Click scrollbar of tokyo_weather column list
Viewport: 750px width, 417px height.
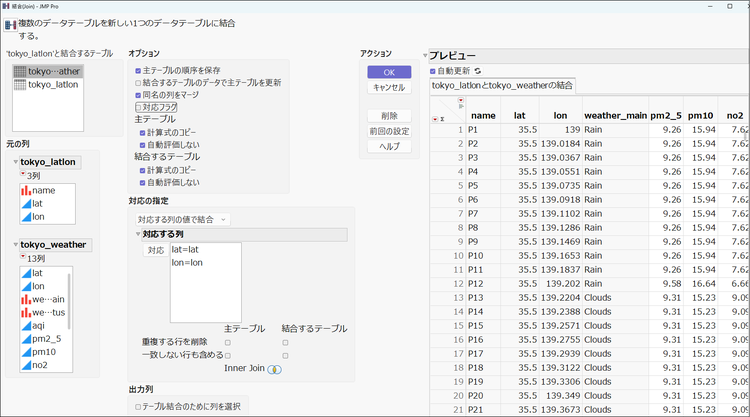pyautogui.click(x=70, y=301)
